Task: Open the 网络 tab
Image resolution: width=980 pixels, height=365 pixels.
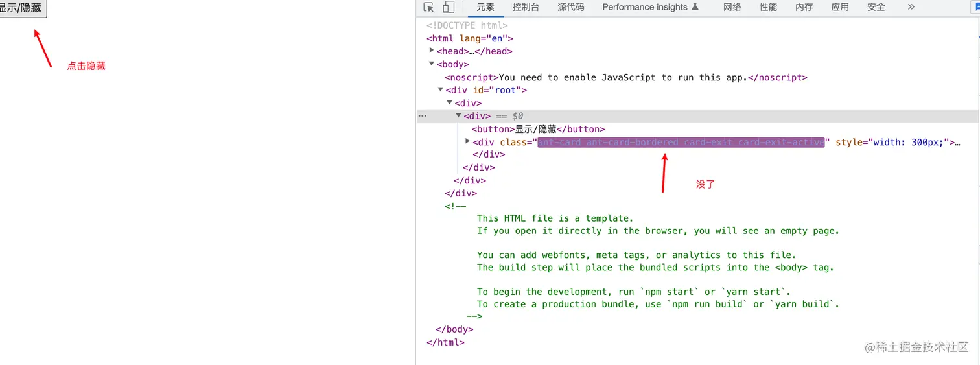Action: [732, 7]
